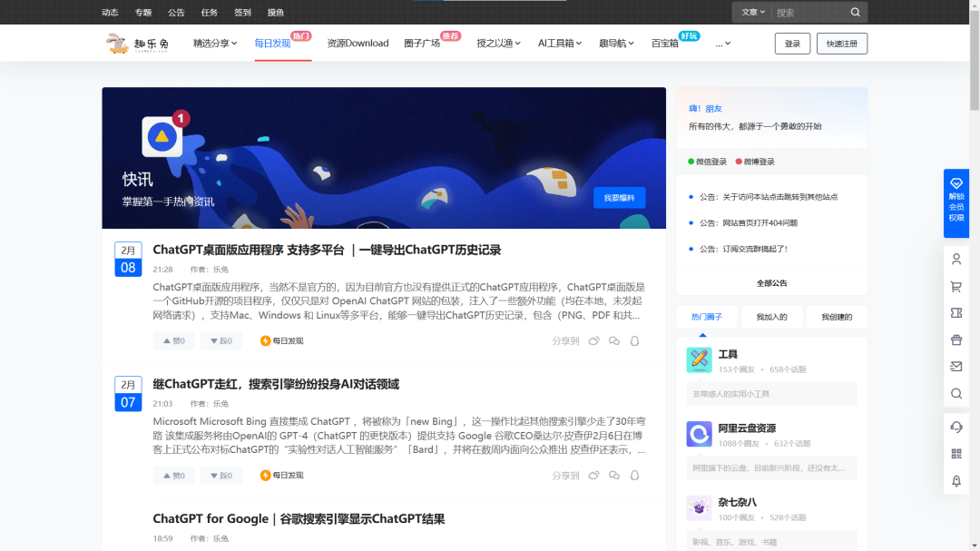
Task: Click the search magnifier icon in top bar
Action: tap(855, 12)
